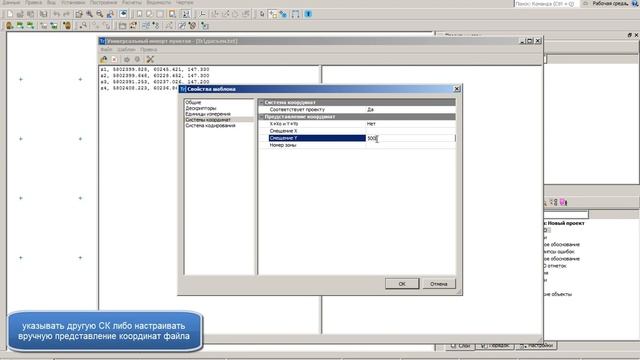Screen dimensions: 640x360
Task: Close the Свойства шаблона dialog
Action: tap(457, 89)
